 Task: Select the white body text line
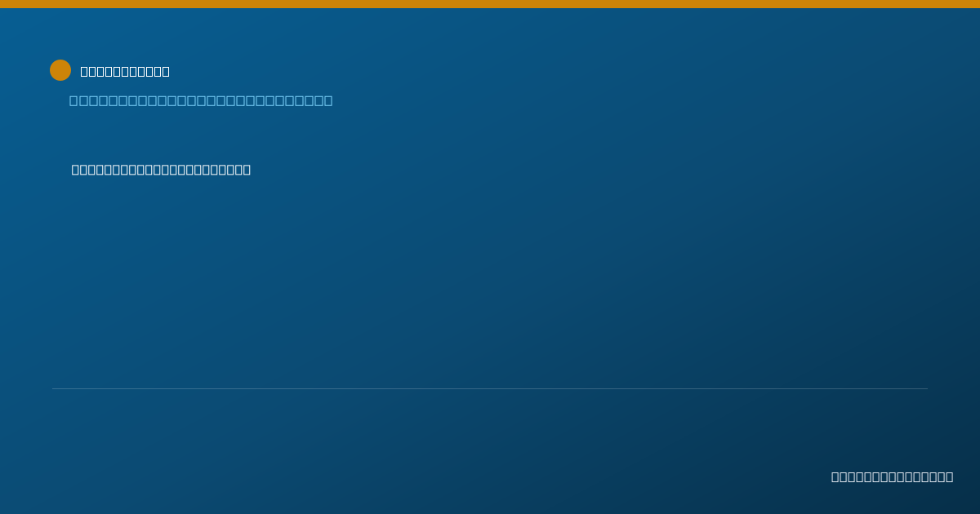(x=161, y=169)
